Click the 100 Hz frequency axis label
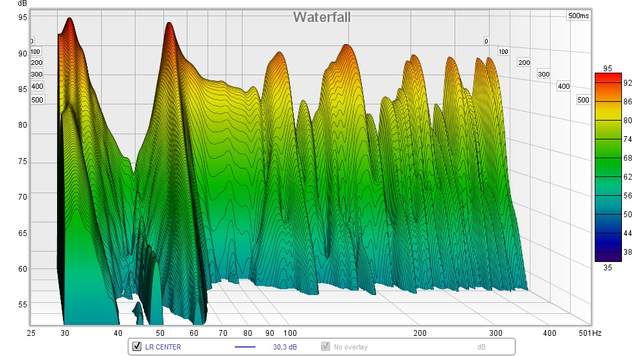Viewport: 644px width, 356px height. tap(290, 333)
